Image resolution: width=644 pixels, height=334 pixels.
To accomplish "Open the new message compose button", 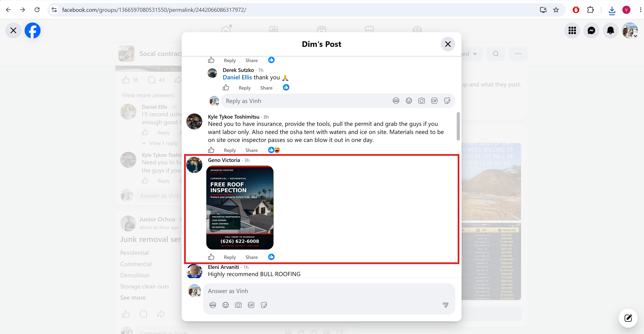I will click(x=628, y=318).
